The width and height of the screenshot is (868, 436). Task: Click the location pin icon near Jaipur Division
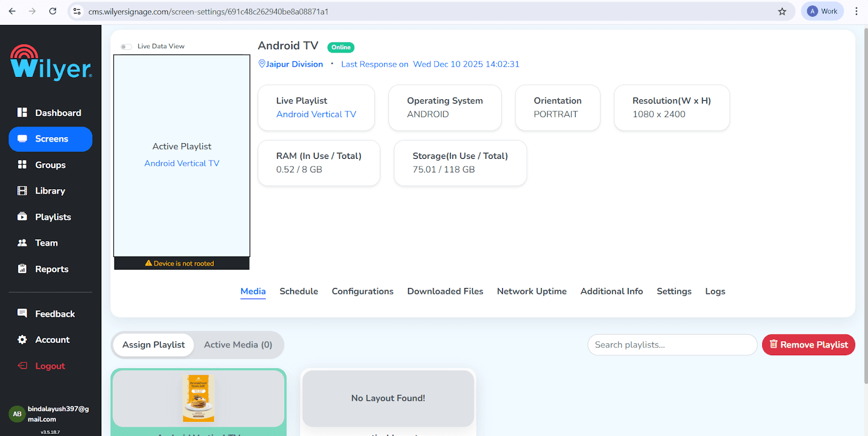click(262, 63)
